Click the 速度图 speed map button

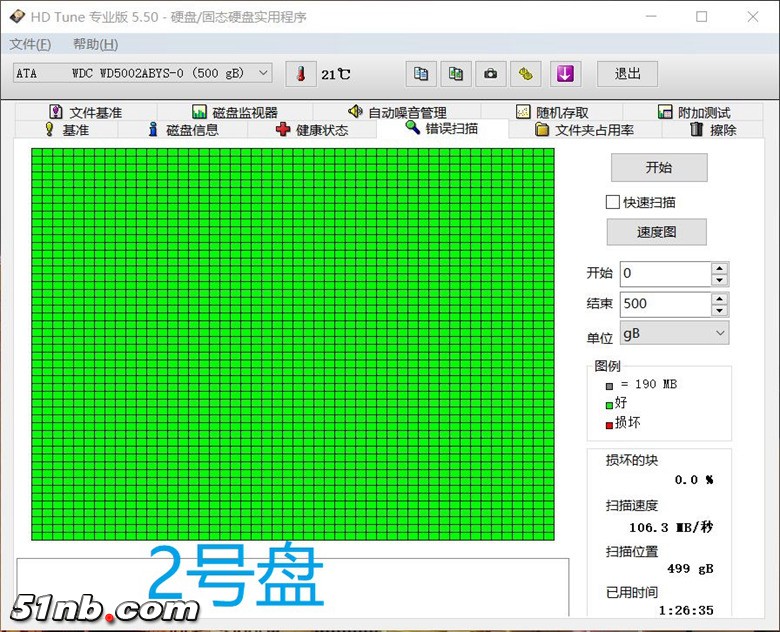click(656, 232)
